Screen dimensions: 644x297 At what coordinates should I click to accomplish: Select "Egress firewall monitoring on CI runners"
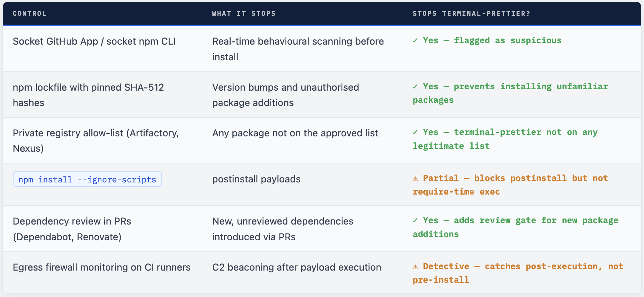102,267
